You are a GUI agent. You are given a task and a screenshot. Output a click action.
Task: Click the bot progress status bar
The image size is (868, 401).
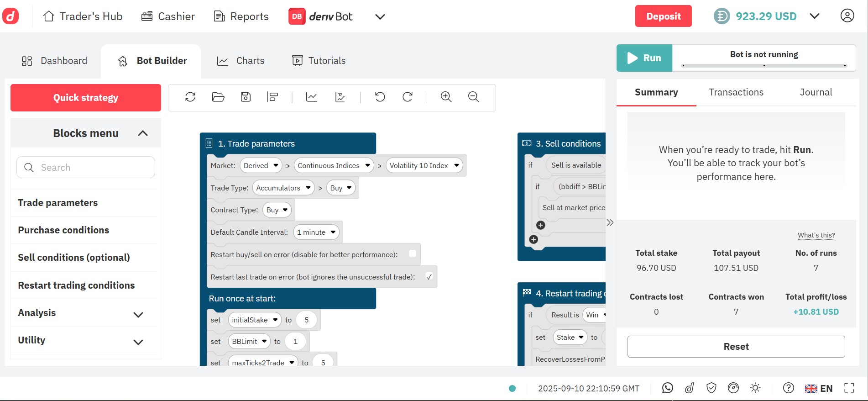pos(764,66)
